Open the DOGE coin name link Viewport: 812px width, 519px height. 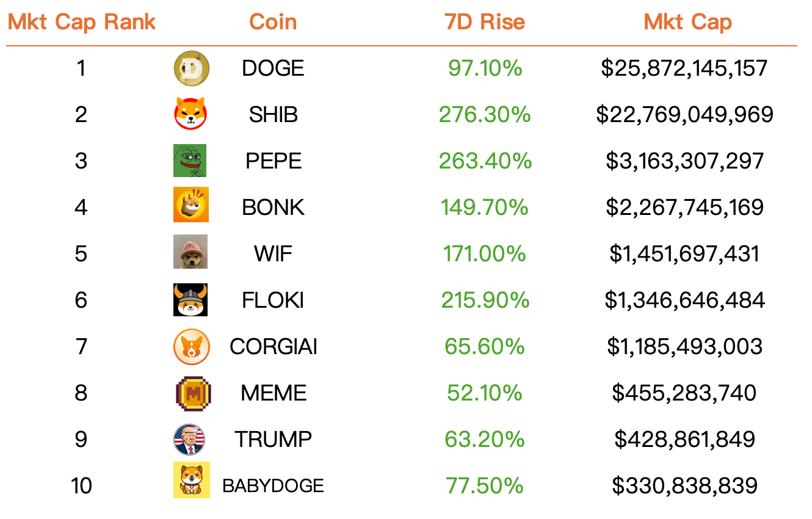(x=273, y=68)
